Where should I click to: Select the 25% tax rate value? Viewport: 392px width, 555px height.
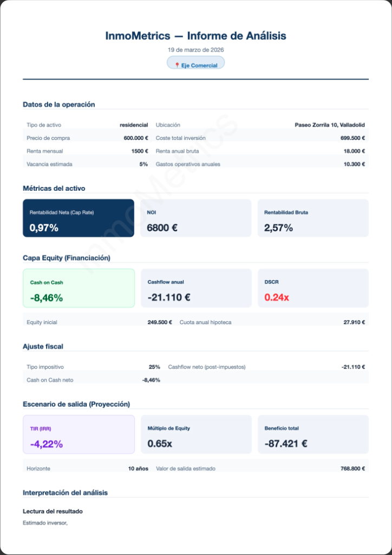[x=154, y=367]
